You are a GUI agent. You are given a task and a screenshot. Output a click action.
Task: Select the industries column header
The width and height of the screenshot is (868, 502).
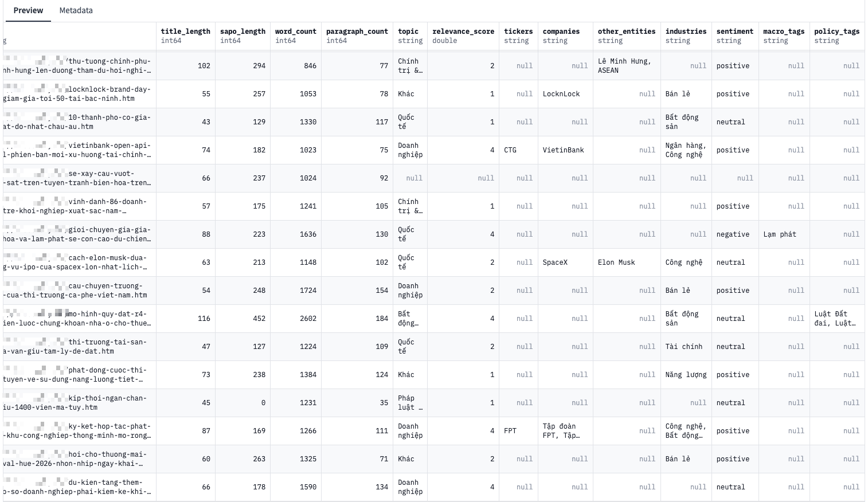(x=686, y=36)
